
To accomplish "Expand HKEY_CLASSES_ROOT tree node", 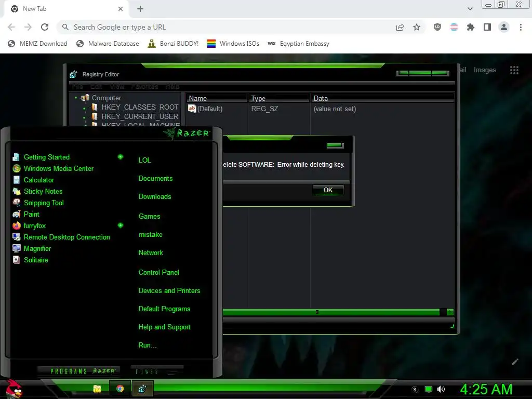I will point(84,108).
